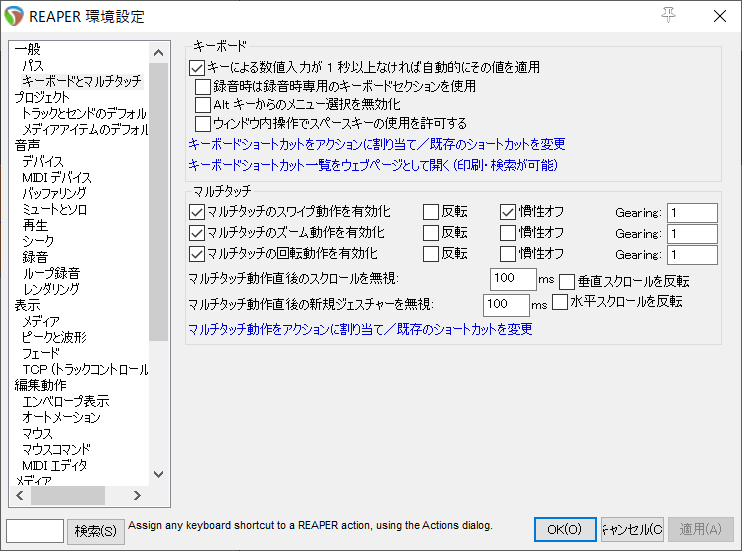This screenshot has width=742, height=551.
Task: Select ループ録音 in settings tree
Action: click(x=51, y=273)
